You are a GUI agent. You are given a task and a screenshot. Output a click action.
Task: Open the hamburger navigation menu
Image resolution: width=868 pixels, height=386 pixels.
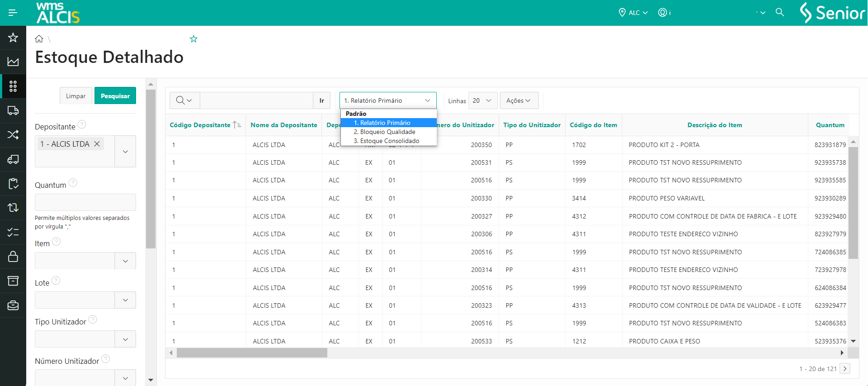click(13, 13)
